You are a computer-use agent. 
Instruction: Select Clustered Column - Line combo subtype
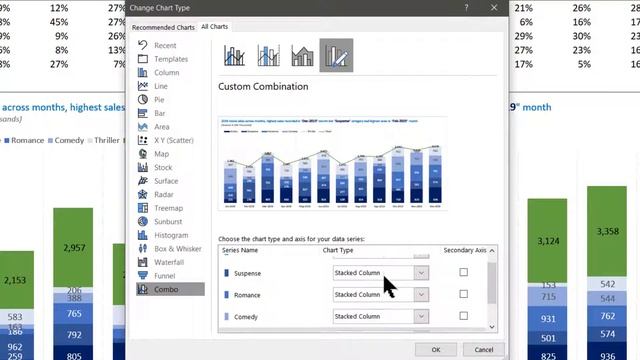point(234,56)
